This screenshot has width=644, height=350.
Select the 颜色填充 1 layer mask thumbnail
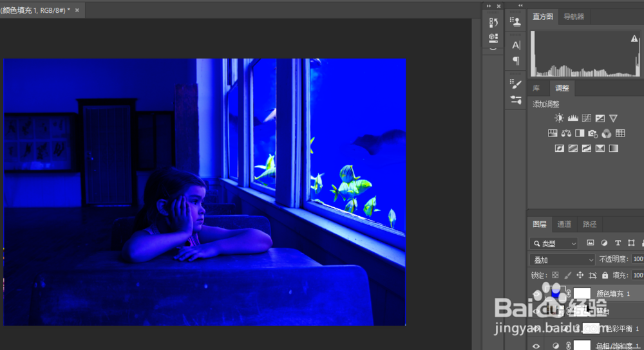point(582,293)
